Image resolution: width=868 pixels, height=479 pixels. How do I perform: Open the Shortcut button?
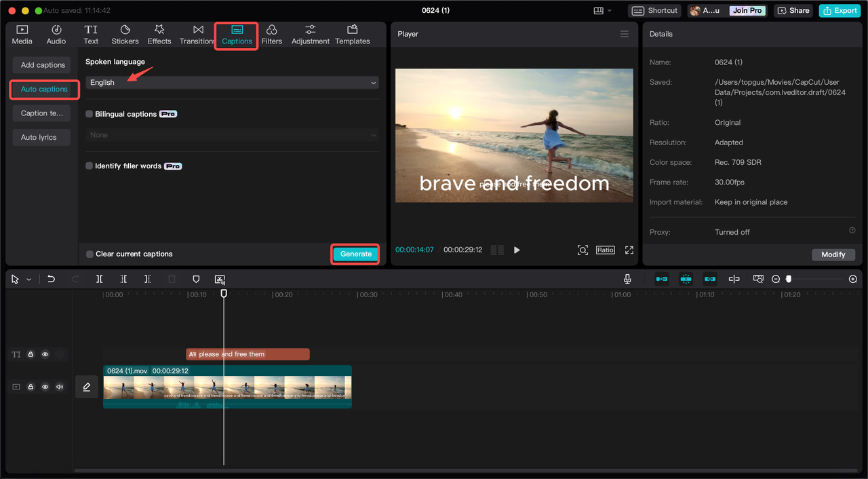click(x=655, y=10)
